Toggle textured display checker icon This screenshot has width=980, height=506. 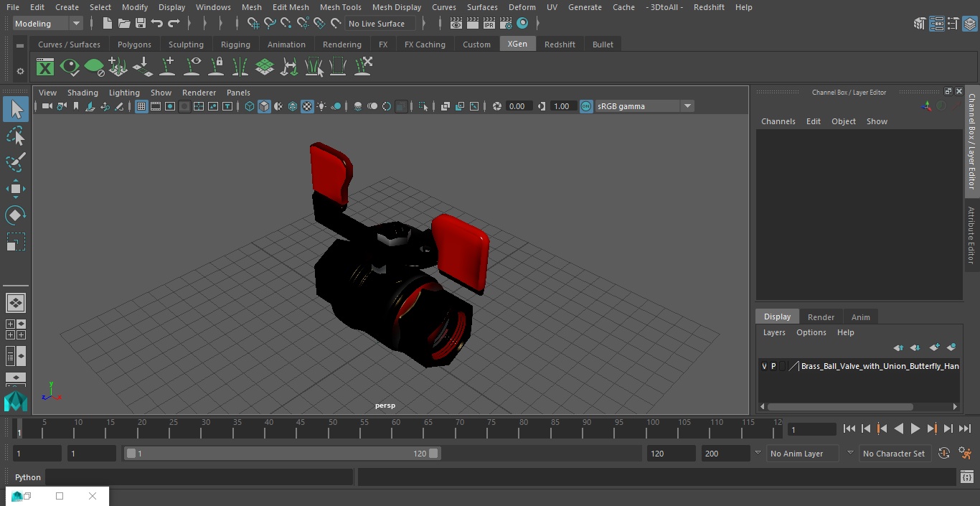point(307,106)
